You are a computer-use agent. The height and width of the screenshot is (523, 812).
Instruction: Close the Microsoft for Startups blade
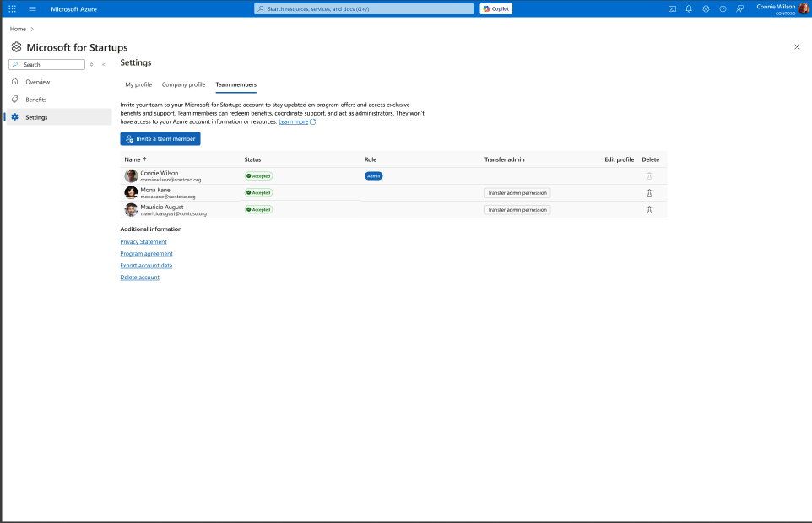point(797,47)
